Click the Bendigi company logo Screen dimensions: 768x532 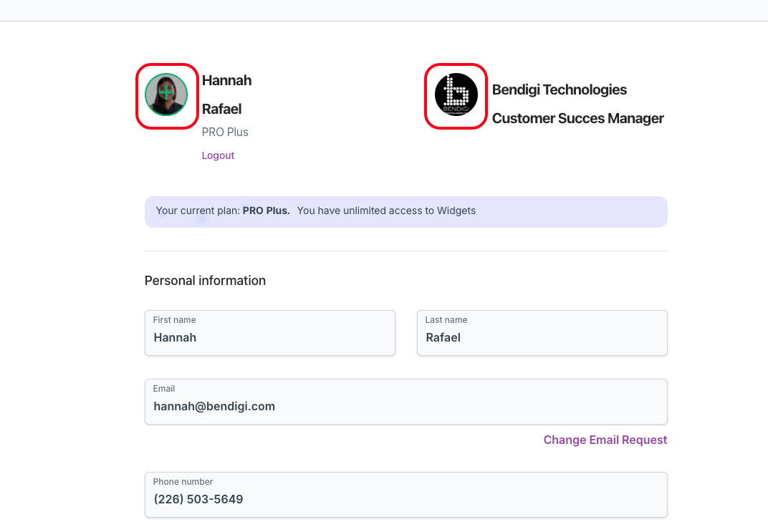pyautogui.click(x=456, y=95)
